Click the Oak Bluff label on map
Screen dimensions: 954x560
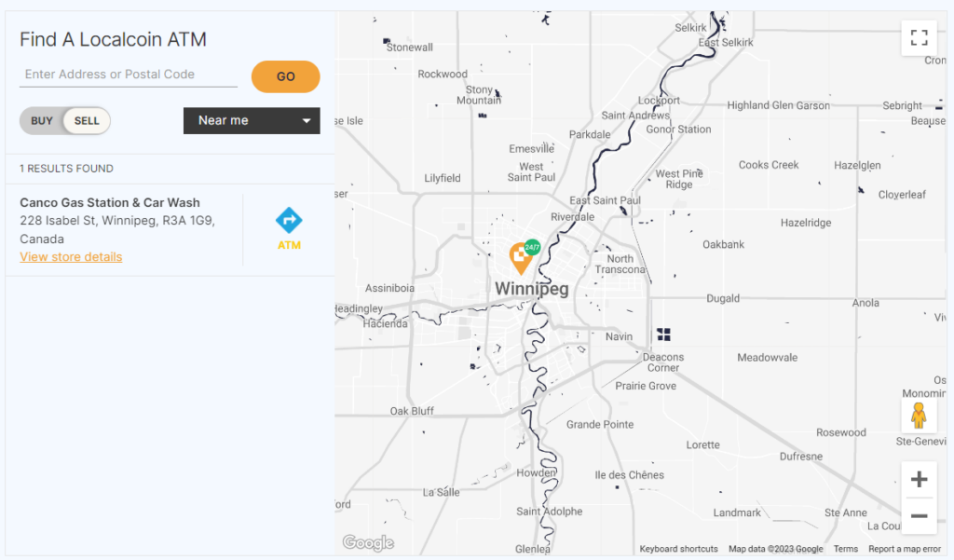click(412, 411)
